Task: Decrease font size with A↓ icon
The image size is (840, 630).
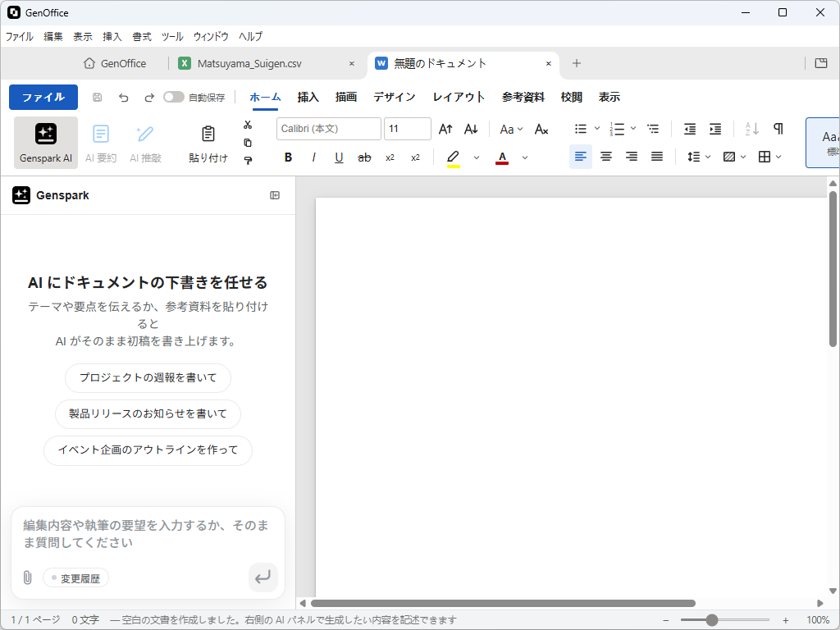Action: click(x=471, y=129)
